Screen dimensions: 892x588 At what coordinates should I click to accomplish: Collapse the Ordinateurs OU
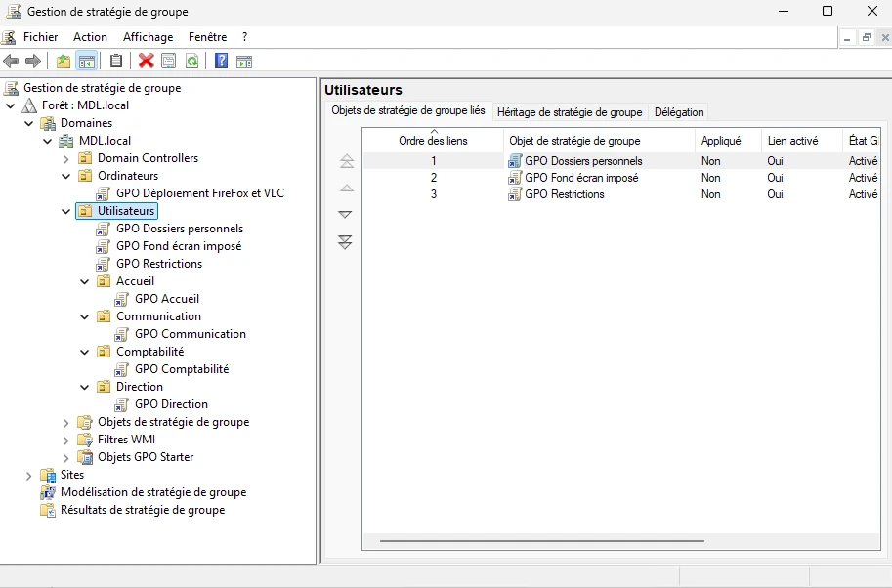click(66, 176)
